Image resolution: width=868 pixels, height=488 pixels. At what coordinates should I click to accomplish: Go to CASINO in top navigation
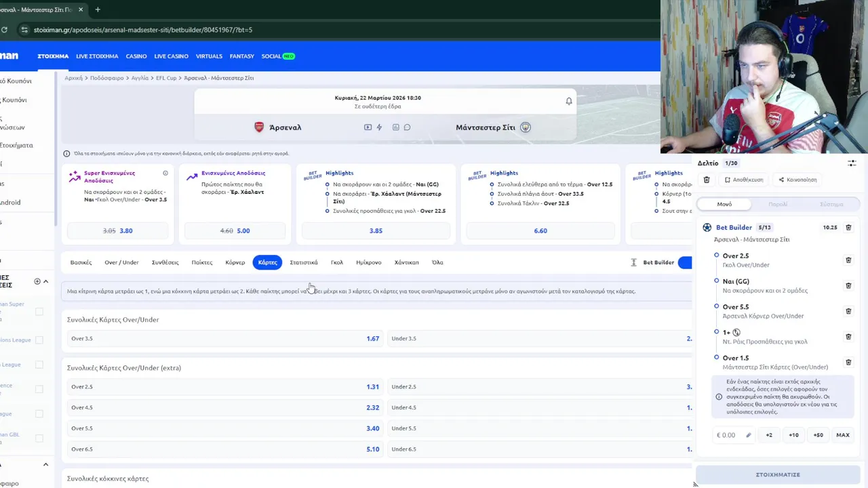tap(136, 56)
